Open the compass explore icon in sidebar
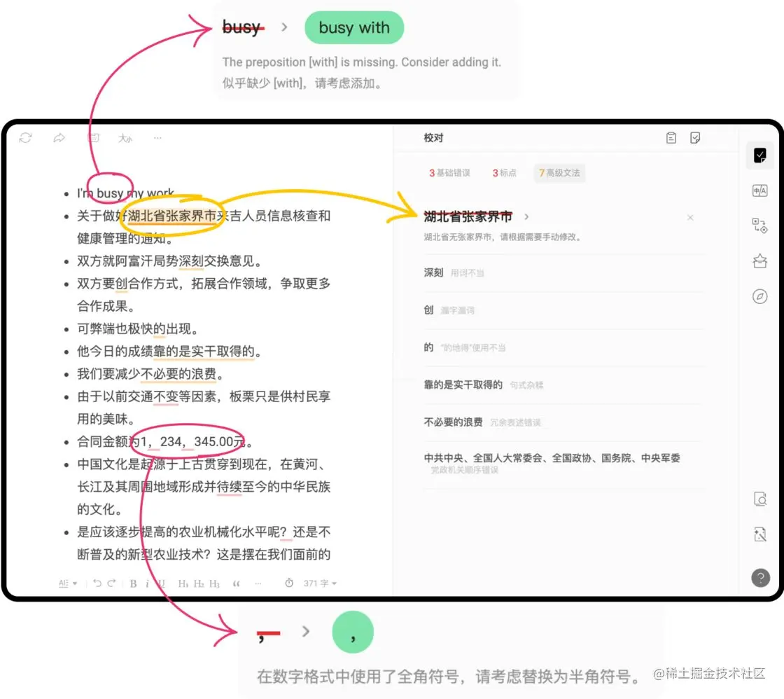This screenshot has height=699, width=784. [760, 296]
